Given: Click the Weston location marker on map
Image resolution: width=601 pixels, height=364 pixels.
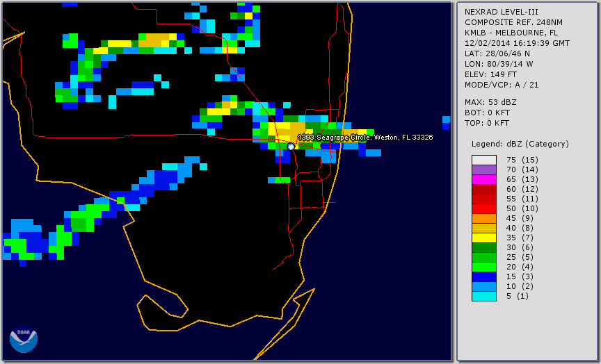Looking at the screenshot, I should coord(291,146).
